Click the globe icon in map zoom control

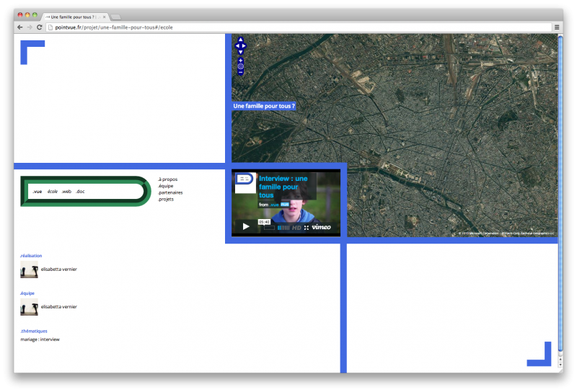241,66
